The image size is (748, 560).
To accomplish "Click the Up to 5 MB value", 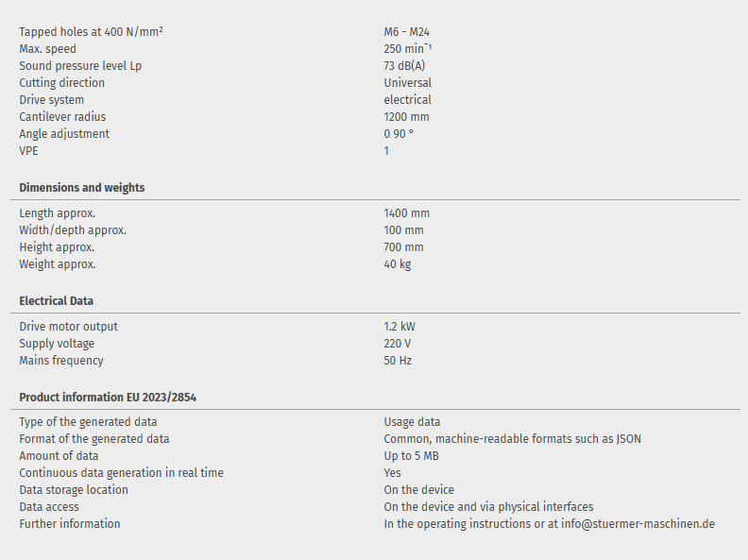I will [x=411, y=456].
